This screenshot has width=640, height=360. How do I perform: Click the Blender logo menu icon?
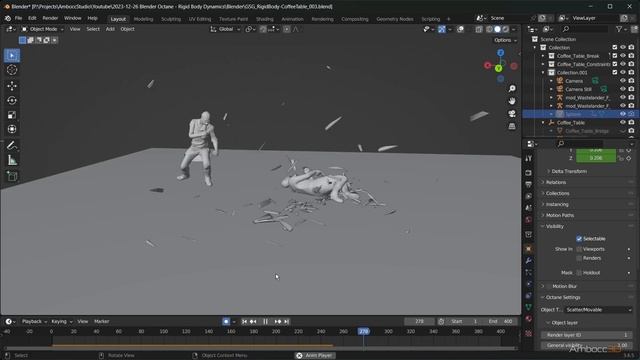tap(8, 18)
